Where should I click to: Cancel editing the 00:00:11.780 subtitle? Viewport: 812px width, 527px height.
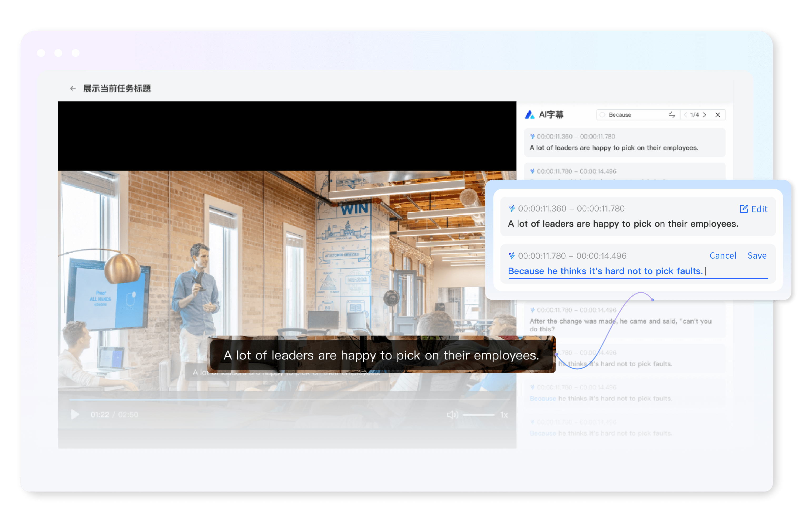pos(723,255)
